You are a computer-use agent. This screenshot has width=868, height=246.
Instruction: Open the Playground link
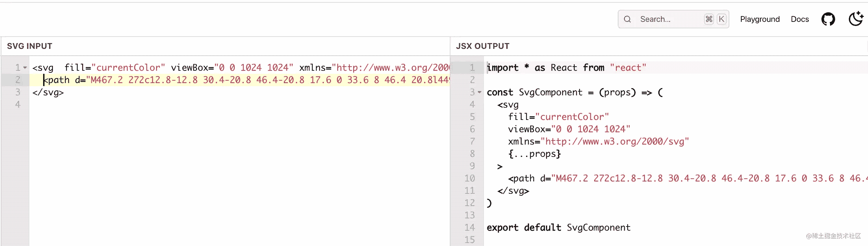point(760,19)
